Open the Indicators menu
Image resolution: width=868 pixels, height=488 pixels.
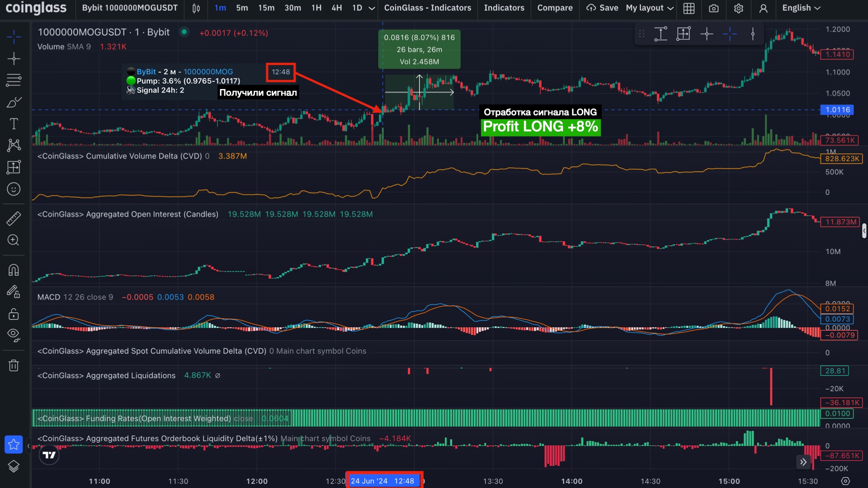click(x=504, y=8)
